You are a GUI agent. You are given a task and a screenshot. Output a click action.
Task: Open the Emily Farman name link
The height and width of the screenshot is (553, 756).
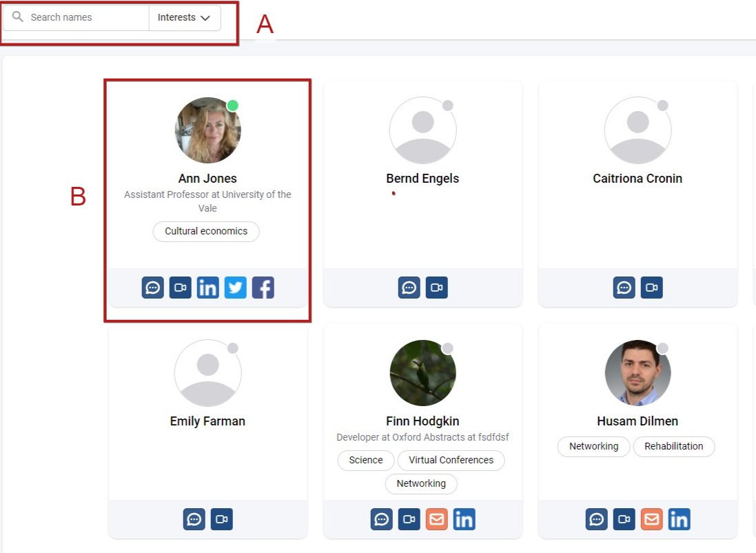[207, 421]
